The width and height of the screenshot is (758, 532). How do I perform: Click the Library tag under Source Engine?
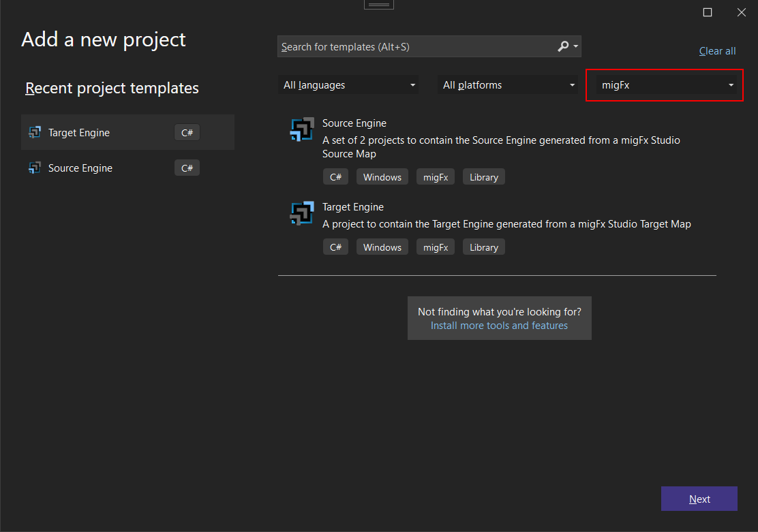[483, 176]
